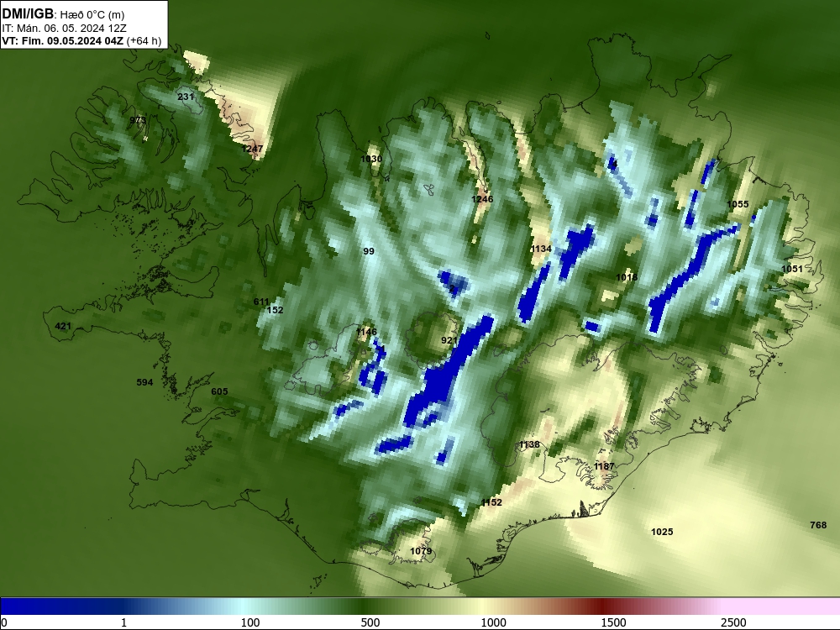
Task: Select map value 768
Action: point(818,525)
